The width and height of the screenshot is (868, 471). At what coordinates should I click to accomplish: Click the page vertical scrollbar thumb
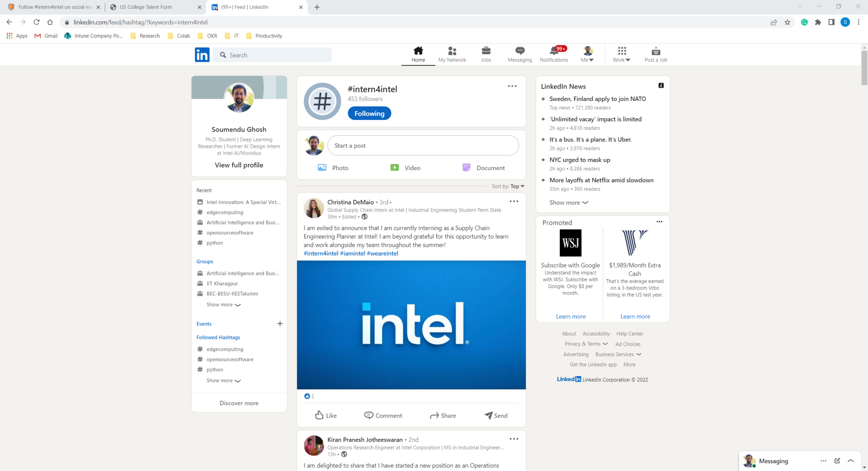coord(864,68)
